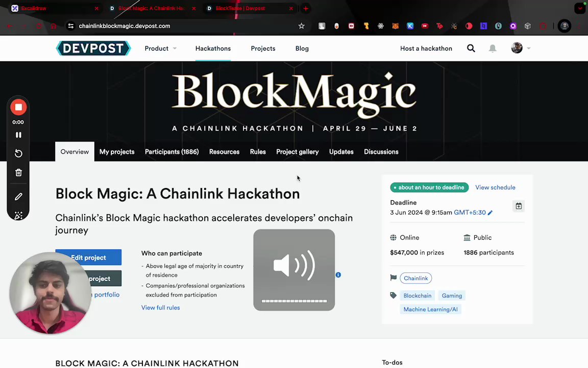Viewport: 588px width, 368px height.
Task: Click the Blockchain tag
Action: [418, 295]
